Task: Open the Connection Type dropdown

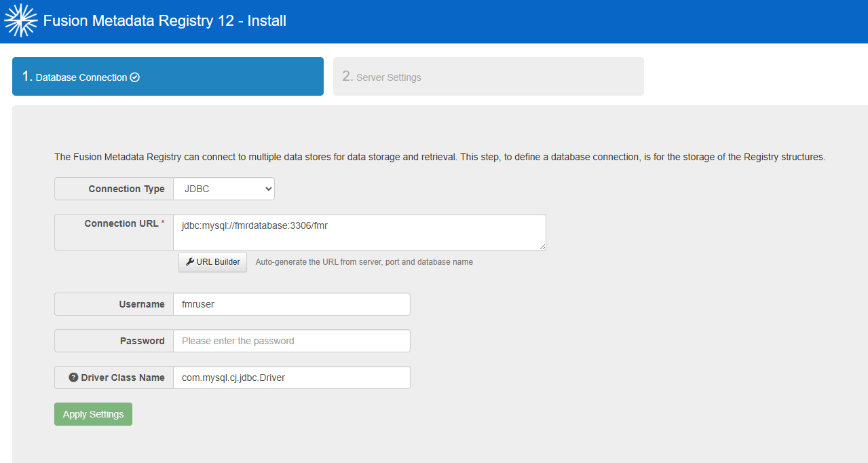Action: (x=224, y=189)
